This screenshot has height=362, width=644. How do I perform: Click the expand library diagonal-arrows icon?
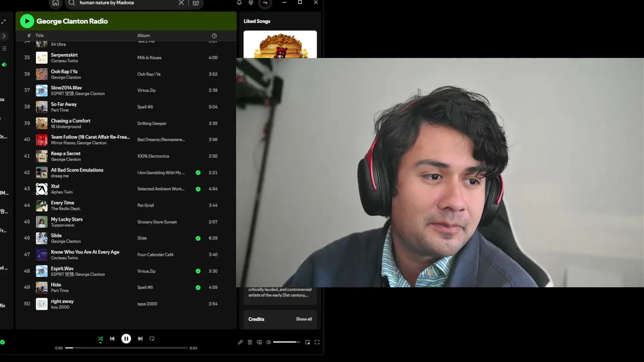coord(4,22)
